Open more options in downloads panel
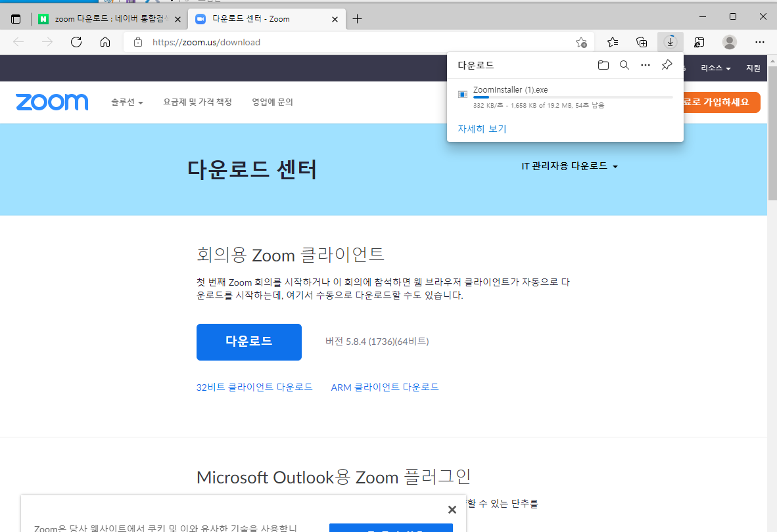This screenshot has width=777, height=532. (645, 65)
